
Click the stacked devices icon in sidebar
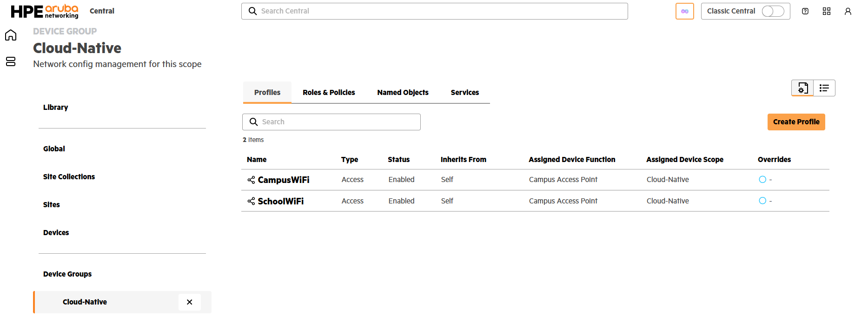[x=11, y=61]
